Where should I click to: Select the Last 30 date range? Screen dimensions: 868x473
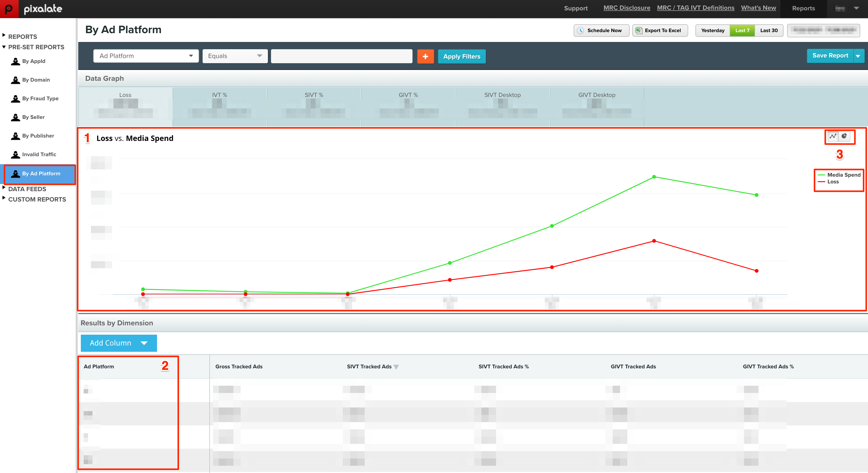[769, 30]
